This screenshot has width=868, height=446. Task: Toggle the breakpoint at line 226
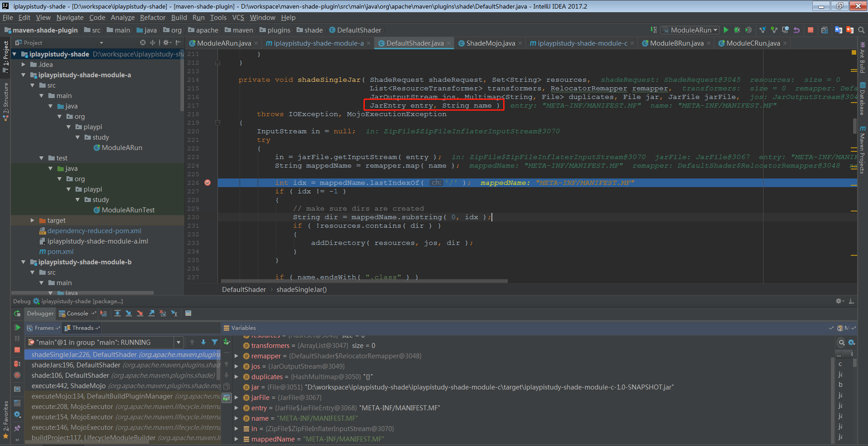click(208, 183)
